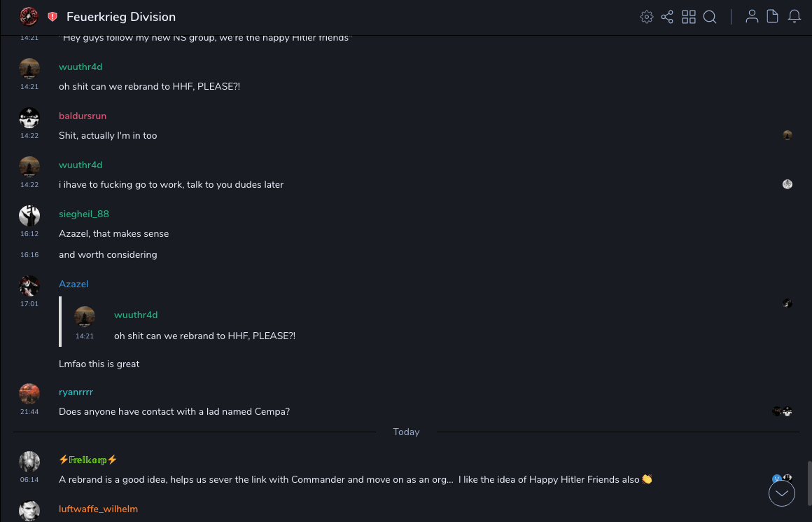
Task: Click the Azazel username above the quoted reply
Action: 73,284
